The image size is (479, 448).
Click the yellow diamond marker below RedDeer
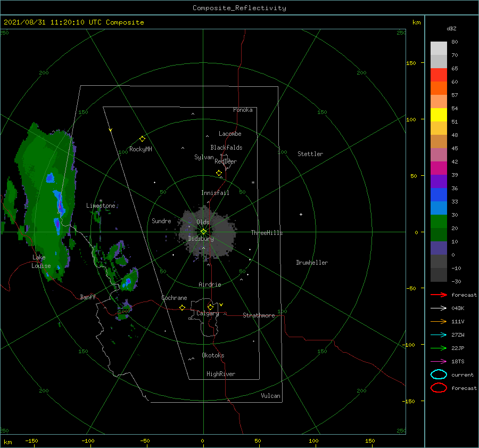(219, 173)
